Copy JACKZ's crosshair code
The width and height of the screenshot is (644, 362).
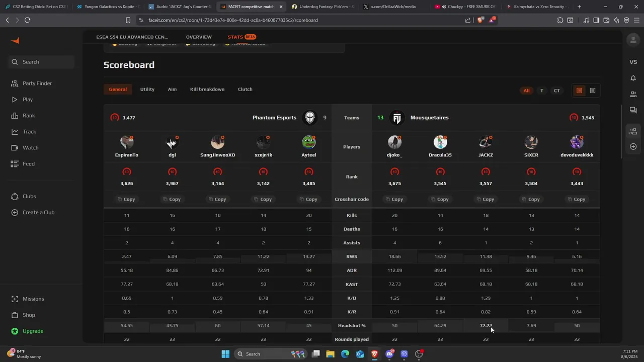click(x=486, y=200)
